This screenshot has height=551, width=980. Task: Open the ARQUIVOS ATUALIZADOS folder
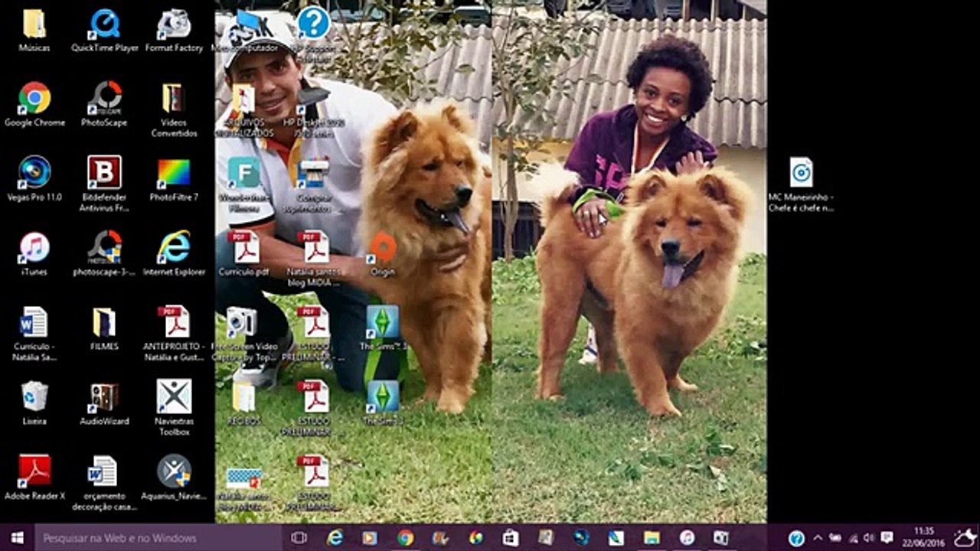tap(243, 111)
